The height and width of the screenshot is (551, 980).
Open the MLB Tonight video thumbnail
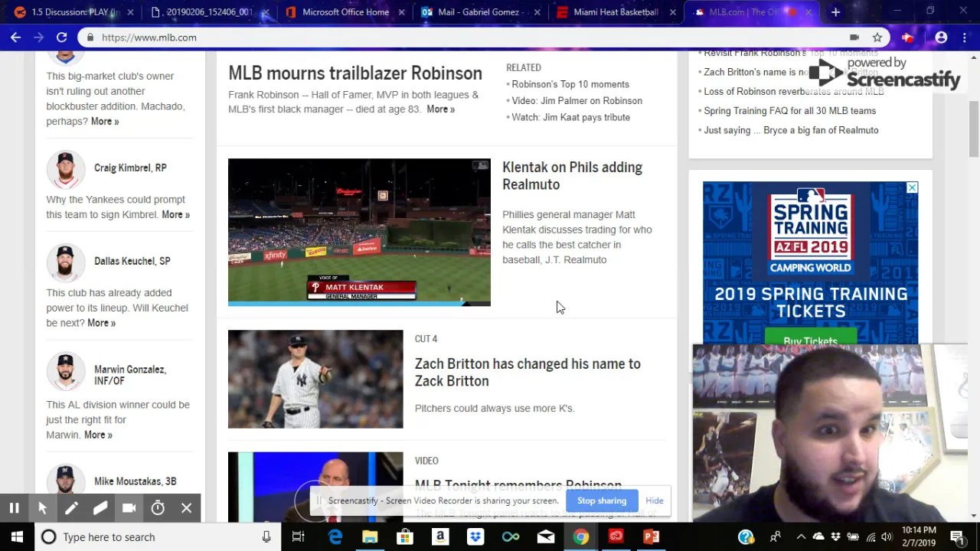[315, 487]
